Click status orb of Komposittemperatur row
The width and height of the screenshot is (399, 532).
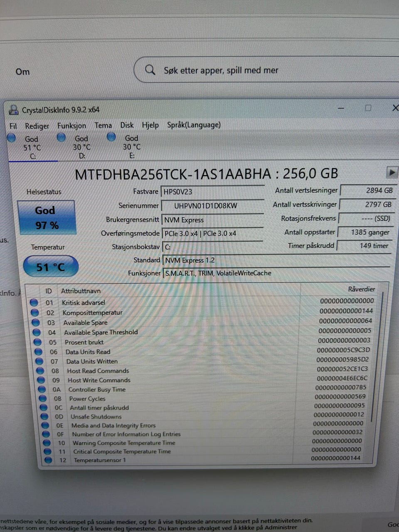pos(35,313)
